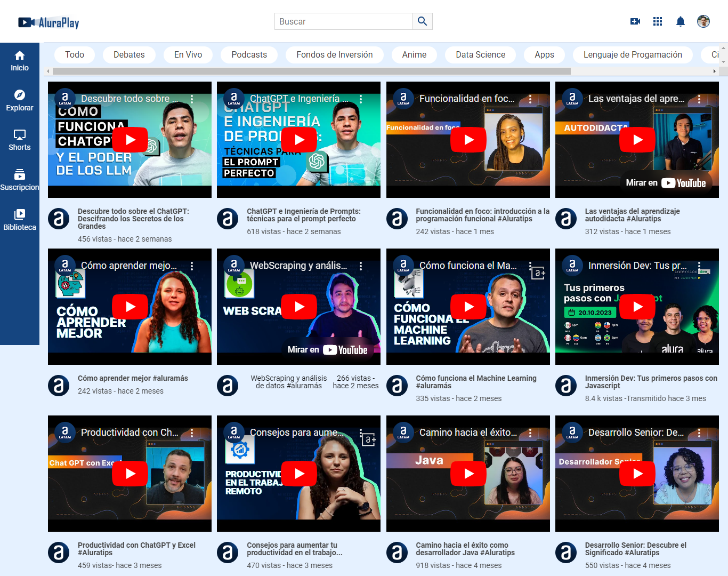The height and width of the screenshot is (576, 728).
Task: Open Explorar in the sidebar
Action: click(20, 101)
